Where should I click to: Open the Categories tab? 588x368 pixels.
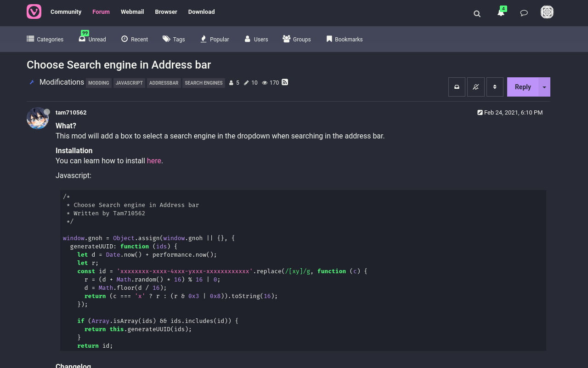(45, 40)
